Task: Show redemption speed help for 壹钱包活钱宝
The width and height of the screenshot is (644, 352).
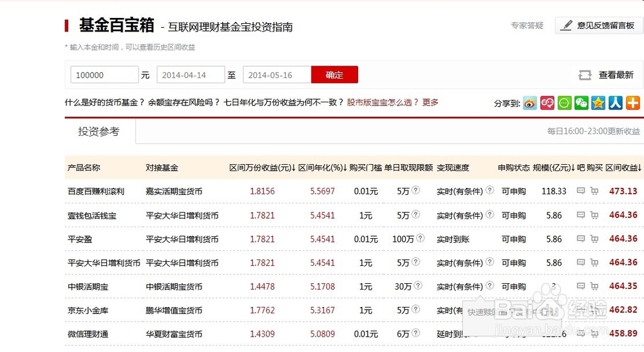Action: pyautogui.click(x=489, y=214)
